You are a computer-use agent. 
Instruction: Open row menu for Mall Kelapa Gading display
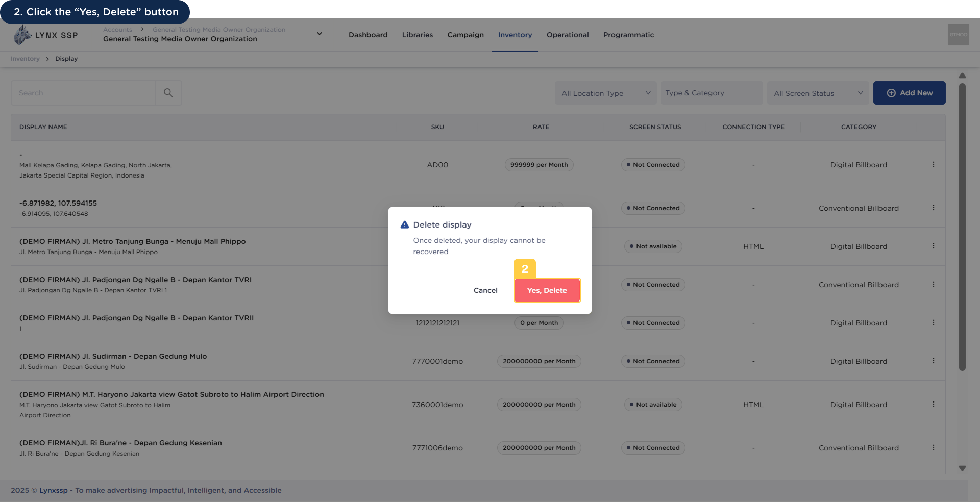934,164
